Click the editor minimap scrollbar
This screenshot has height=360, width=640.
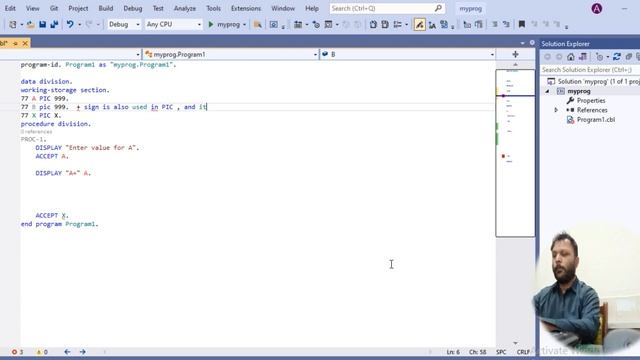pyautogui.click(x=516, y=153)
